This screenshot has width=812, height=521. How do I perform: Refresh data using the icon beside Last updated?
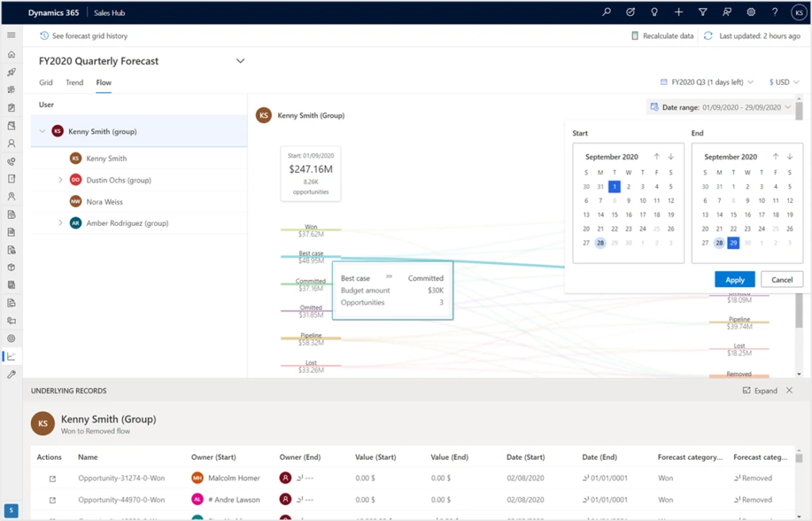(708, 36)
